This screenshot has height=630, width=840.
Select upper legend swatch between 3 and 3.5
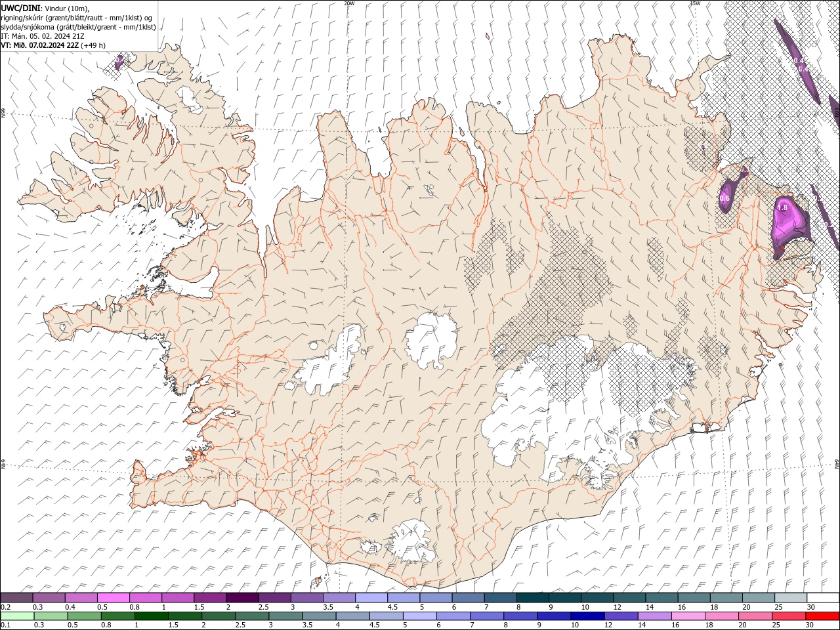306,598
